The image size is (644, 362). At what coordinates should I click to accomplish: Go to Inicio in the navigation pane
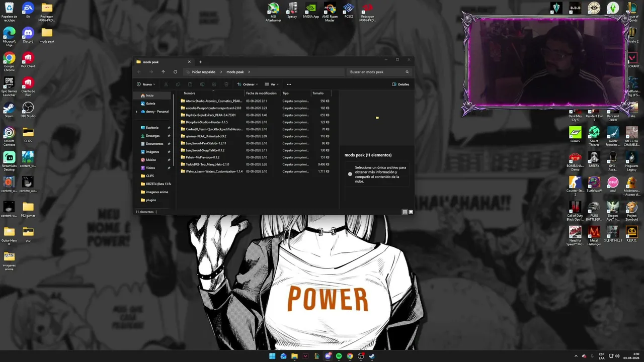[153, 96]
